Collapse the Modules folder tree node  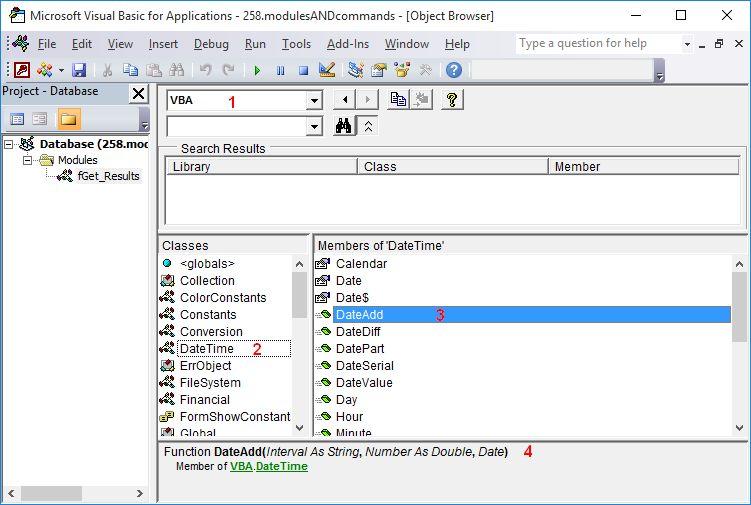click(28, 160)
